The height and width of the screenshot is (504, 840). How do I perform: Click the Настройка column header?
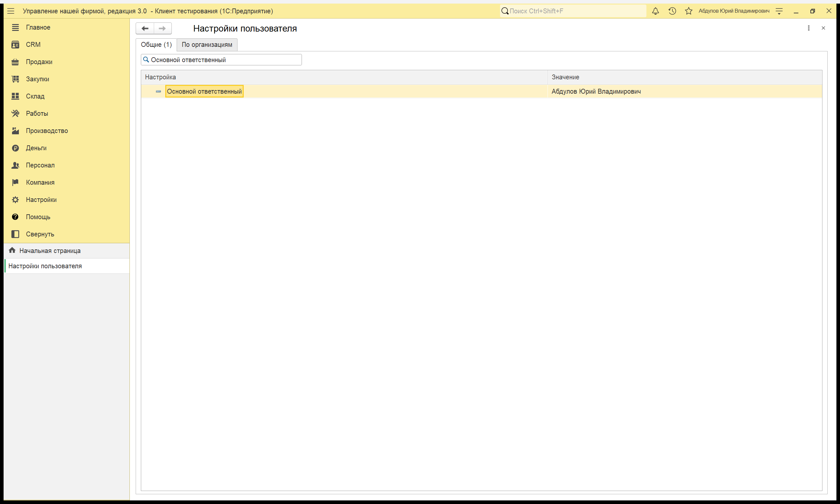point(344,77)
